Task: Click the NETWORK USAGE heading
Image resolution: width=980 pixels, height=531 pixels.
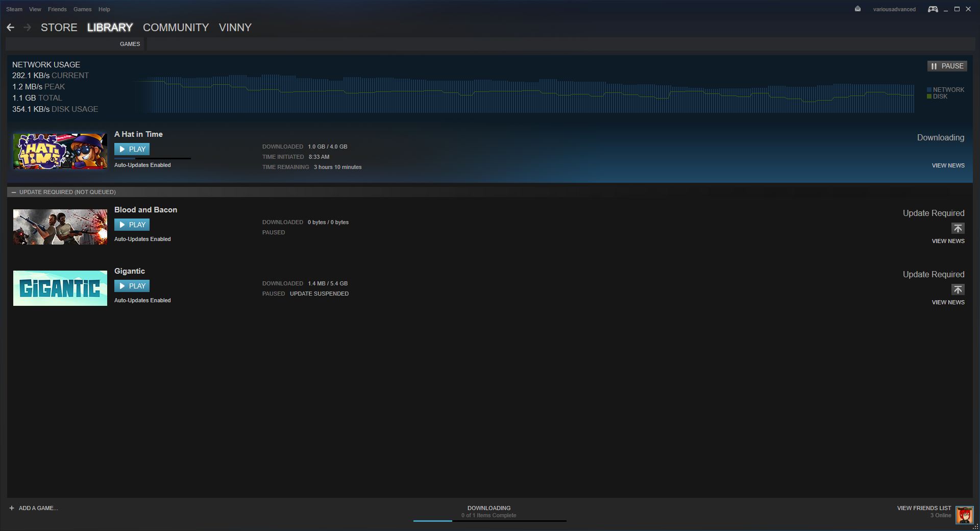Action: point(46,65)
